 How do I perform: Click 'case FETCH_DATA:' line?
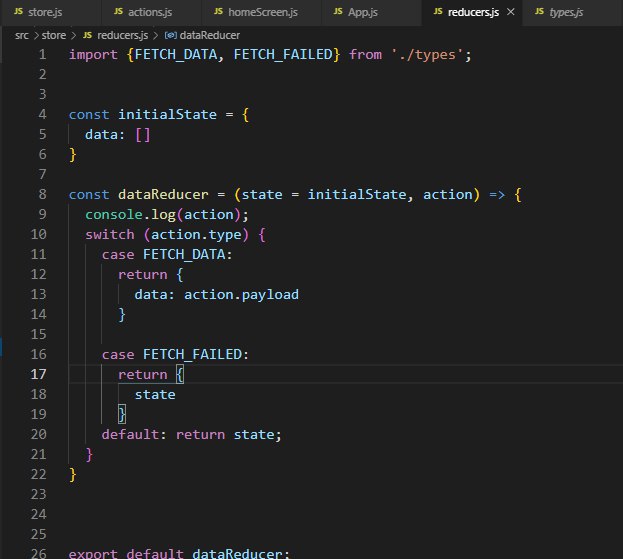[x=167, y=254]
